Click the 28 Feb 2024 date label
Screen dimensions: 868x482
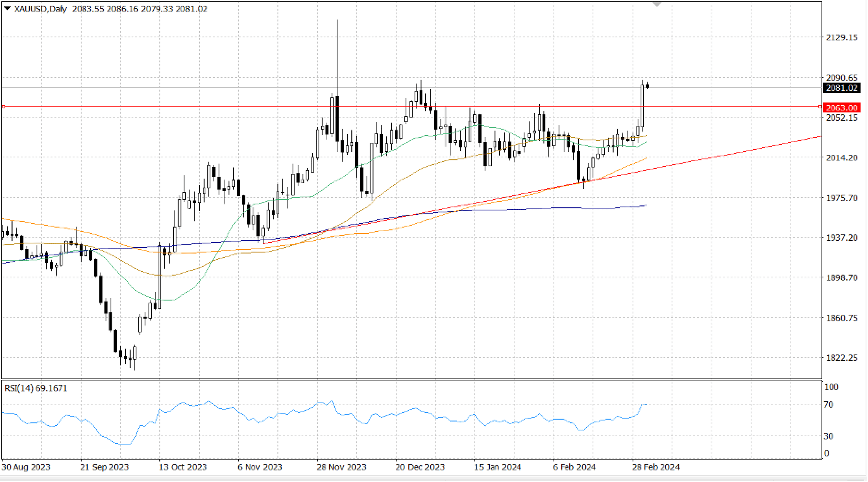click(x=655, y=467)
